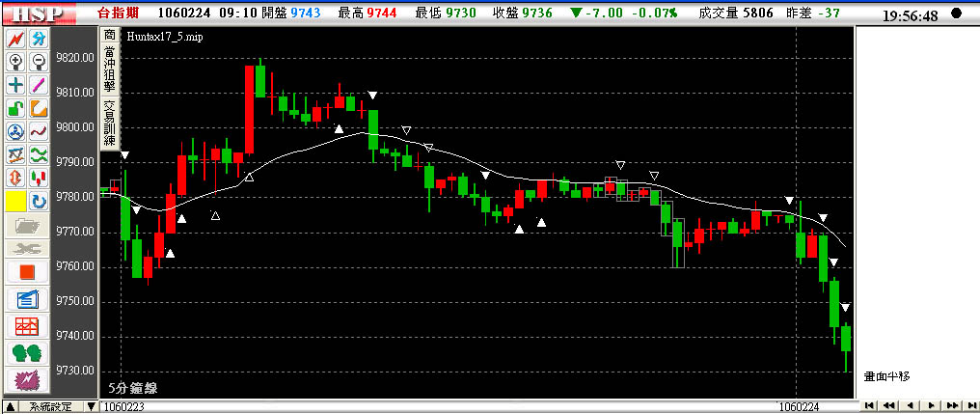Image resolution: width=980 pixels, height=414 pixels.
Task: Click the red grid table icon
Action: [27, 326]
